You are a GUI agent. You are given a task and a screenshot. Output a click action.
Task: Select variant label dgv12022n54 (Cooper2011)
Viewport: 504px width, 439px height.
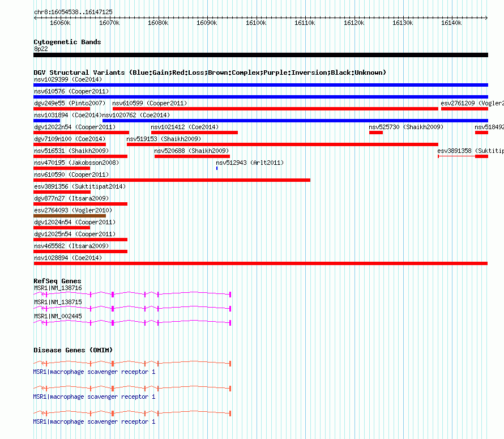pyautogui.click(x=75, y=127)
